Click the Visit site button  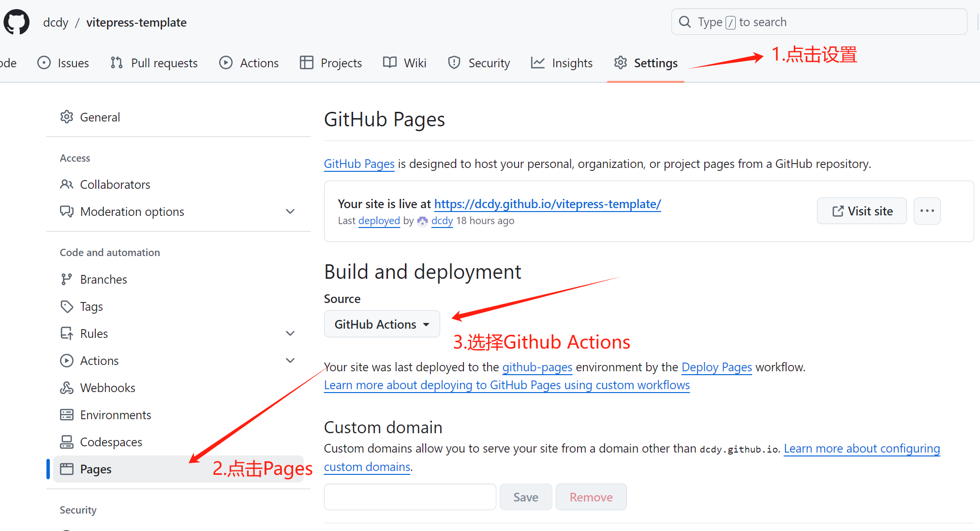click(862, 211)
